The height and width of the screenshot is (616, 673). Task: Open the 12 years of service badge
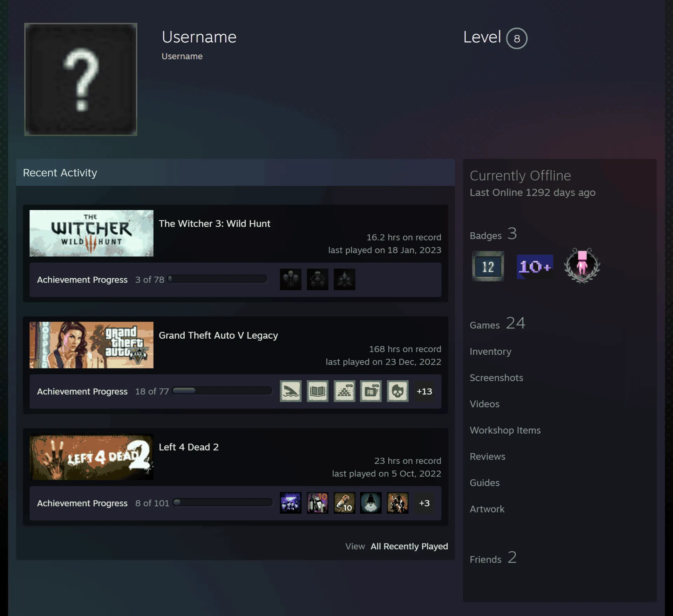[x=488, y=266]
